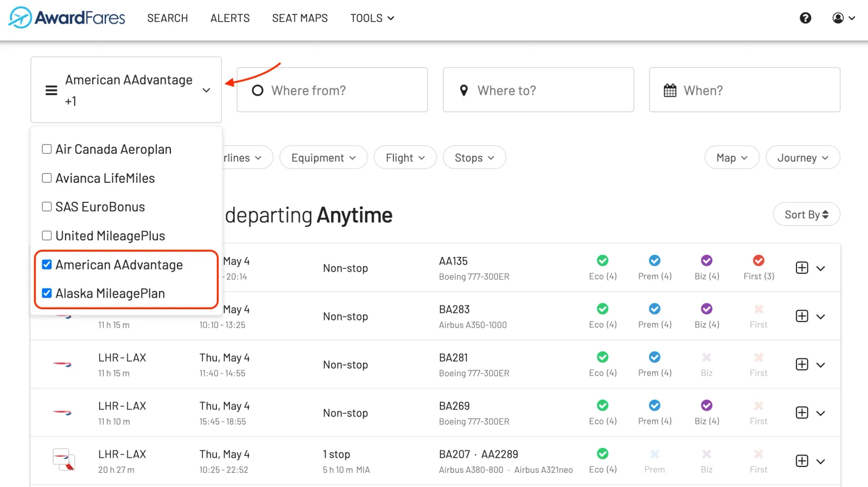Screen dimensions: 868x487
Task: Click AA135 Biz availability checkmark
Action: click(x=706, y=260)
